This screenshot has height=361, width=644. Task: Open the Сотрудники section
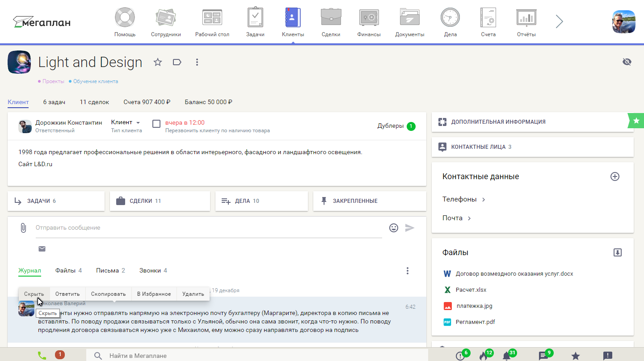point(166,22)
